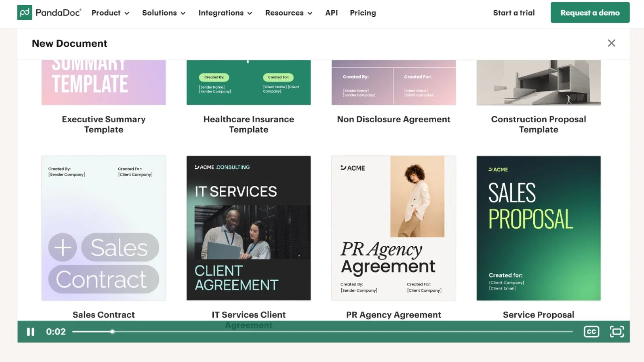Viewport: 644px width, 362px height.
Task: Click the PandaDoc wordmark text
Action: [x=58, y=12]
